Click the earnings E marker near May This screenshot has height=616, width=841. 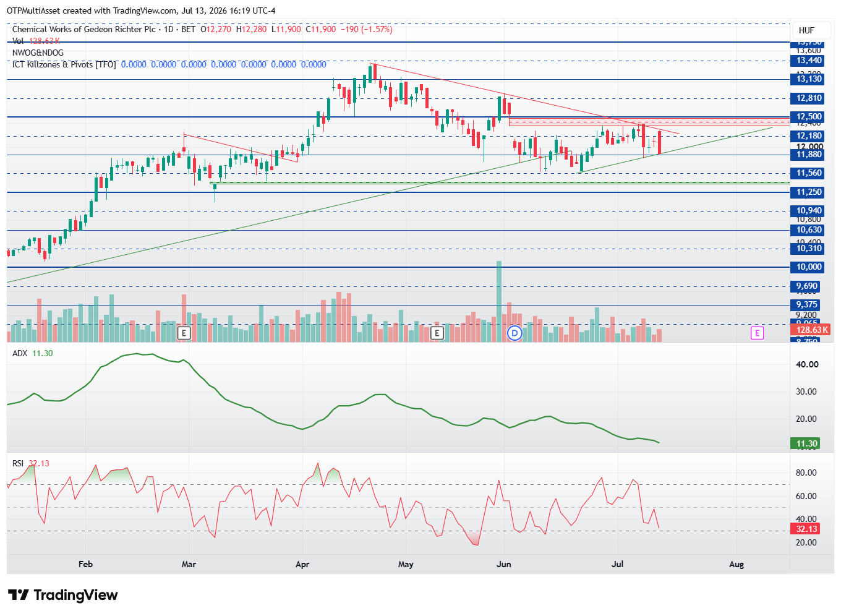pyautogui.click(x=437, y=333)
